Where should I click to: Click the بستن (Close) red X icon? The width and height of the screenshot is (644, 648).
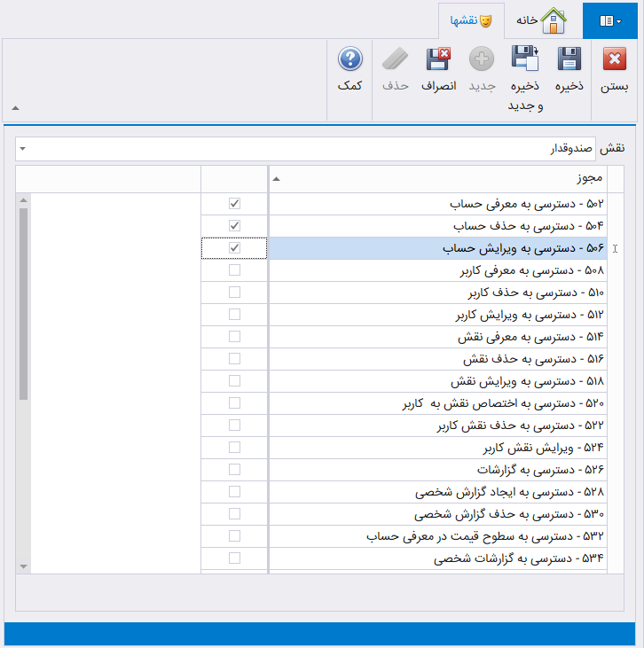point(615,60)
